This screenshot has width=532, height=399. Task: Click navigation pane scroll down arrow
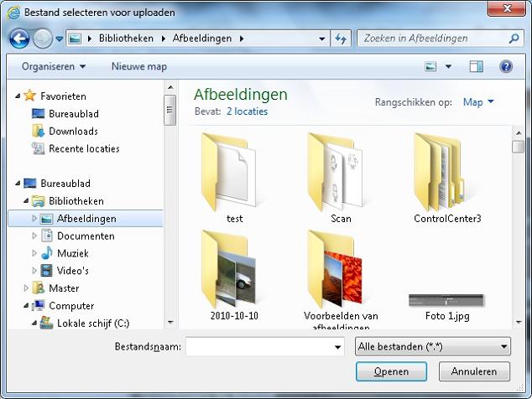click(170, 323)
